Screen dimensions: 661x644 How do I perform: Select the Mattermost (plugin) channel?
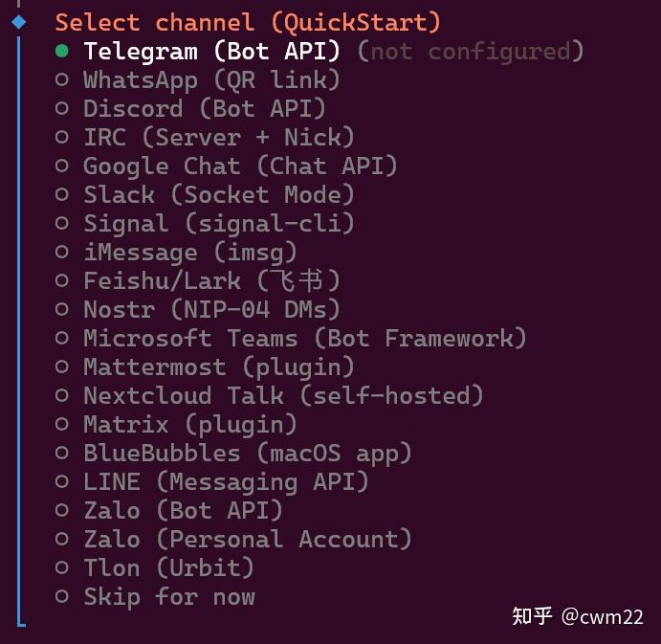tap(218, 366)
